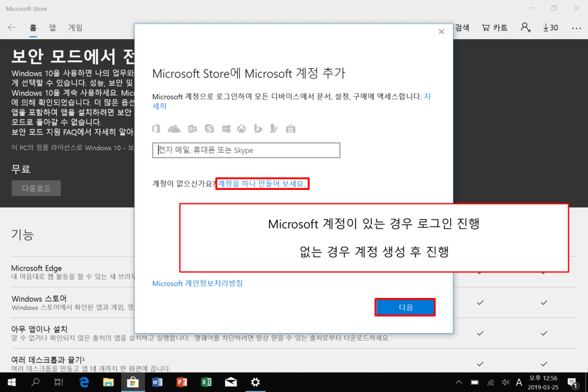This screenshot has height=392, width=588.
Task: Click the Windows 스토어 feature heading
Action: (39, 299)
